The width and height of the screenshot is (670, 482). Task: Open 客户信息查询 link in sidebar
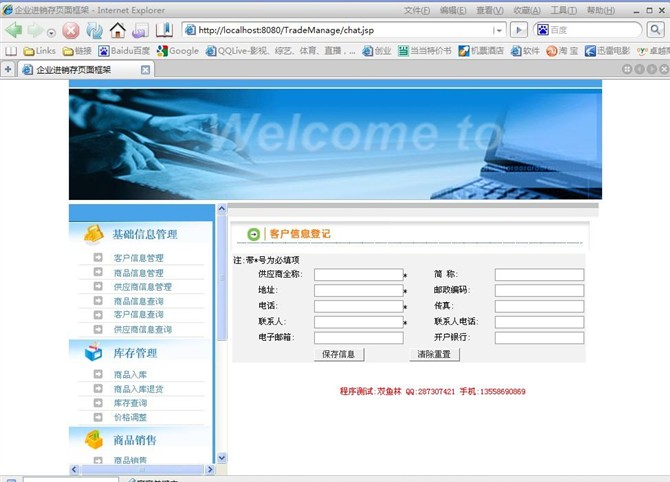point(138,314)
